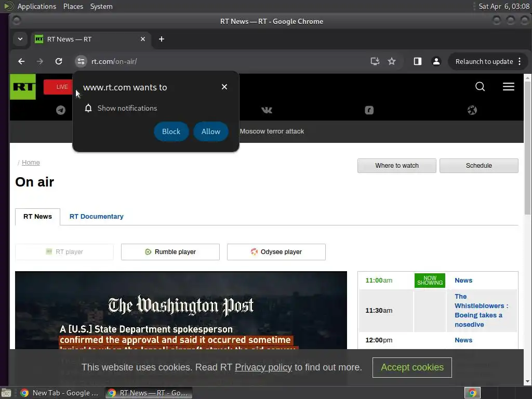The width and height of the screenshot is (532, 399).
Task: Open the 11:00am News schedule link
Action: (463, 280)
